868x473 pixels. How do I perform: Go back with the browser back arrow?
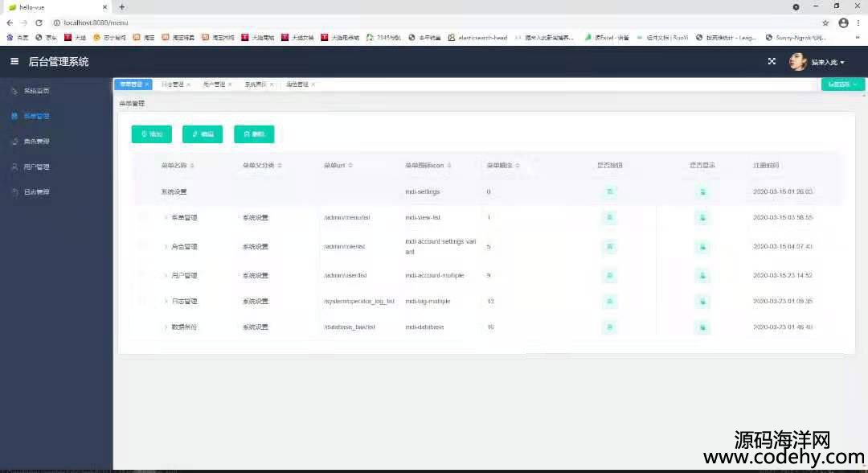pyautogui.click(x=10, y=23)
